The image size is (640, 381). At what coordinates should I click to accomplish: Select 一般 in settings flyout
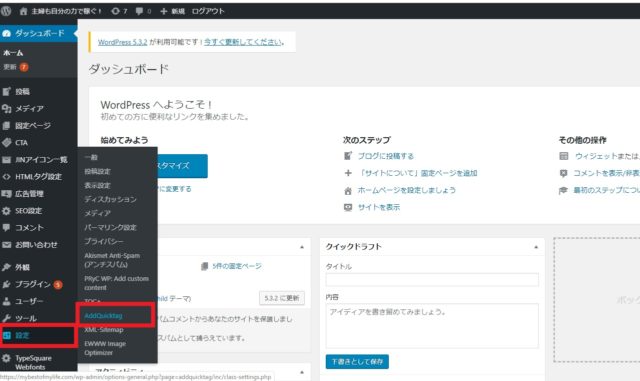[x=91, y=157]
